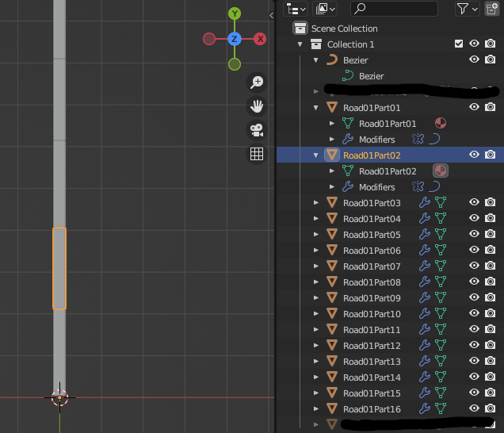Click the negative X axis gizmo circle
504x433 pixels.
pyautogui.click(x=209, y=39)
